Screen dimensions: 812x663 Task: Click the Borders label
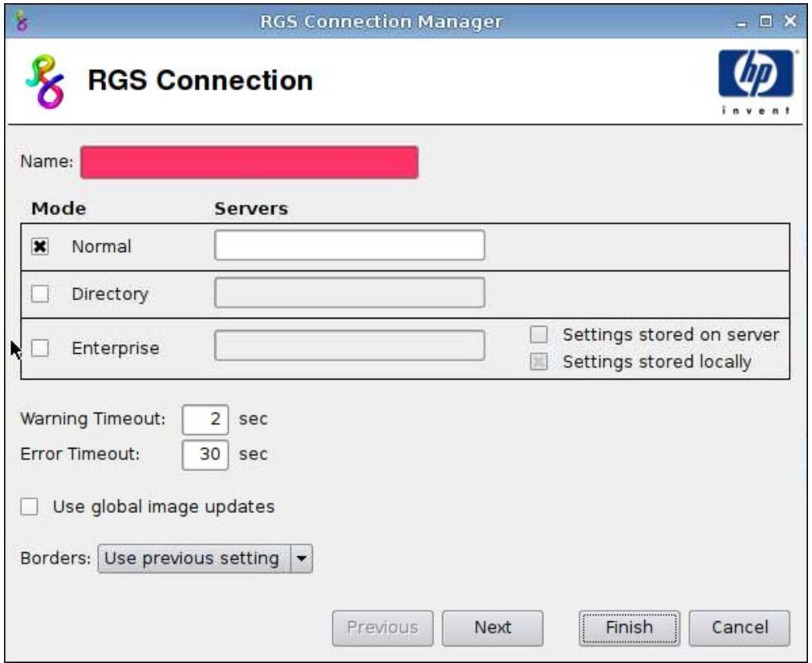click(x=55, y=559)
